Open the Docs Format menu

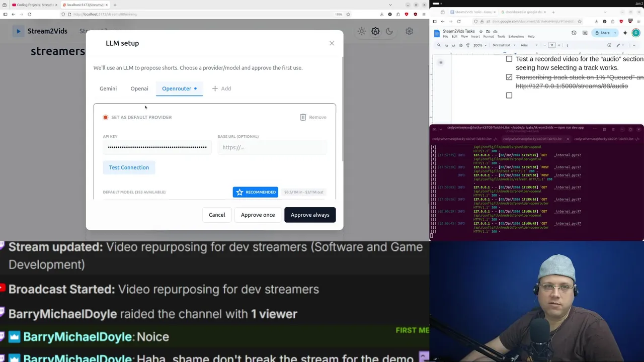pos(489,37)
